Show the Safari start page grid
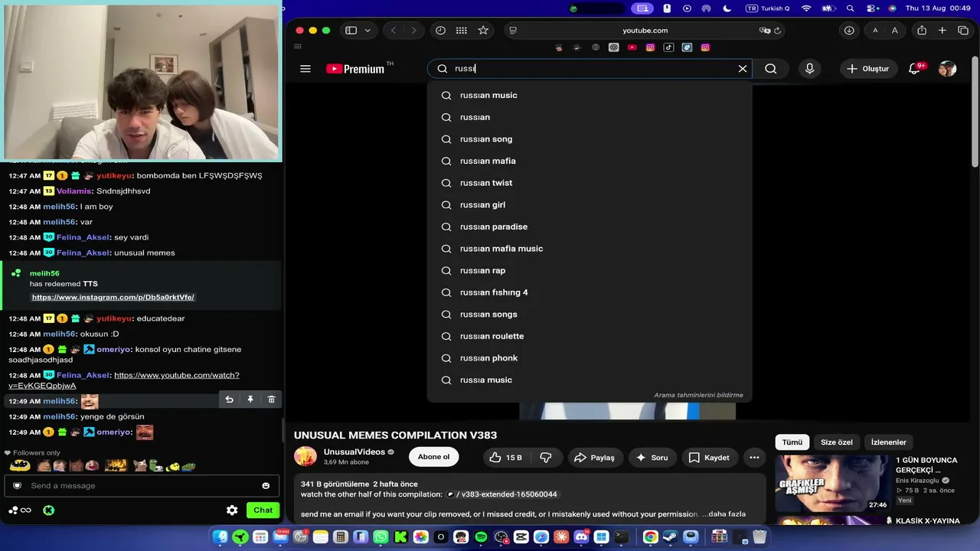Screen dimensions: 980x551 461,31
